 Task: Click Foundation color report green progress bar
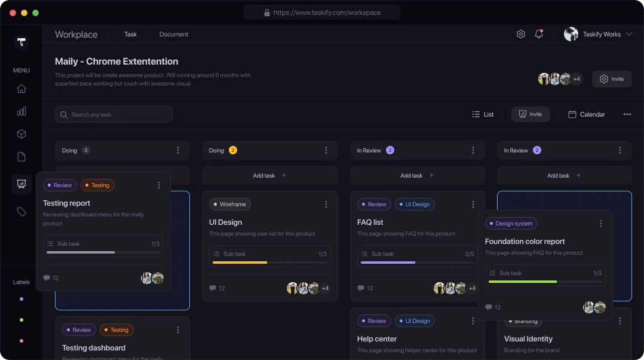point(545,282)
